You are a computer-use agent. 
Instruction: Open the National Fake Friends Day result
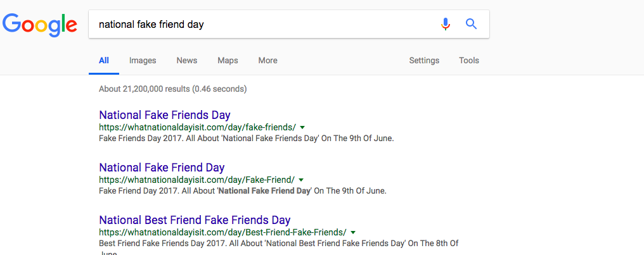point(165,115)
